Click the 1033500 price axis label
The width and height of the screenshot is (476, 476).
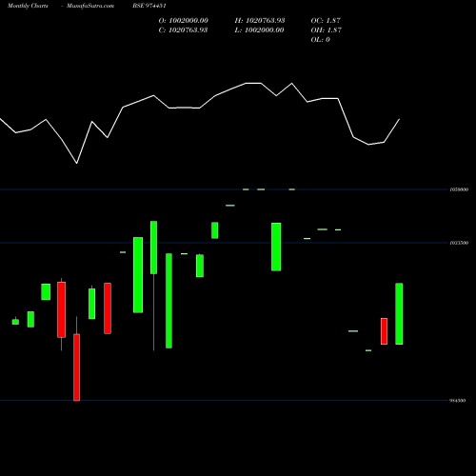(459, 243)
